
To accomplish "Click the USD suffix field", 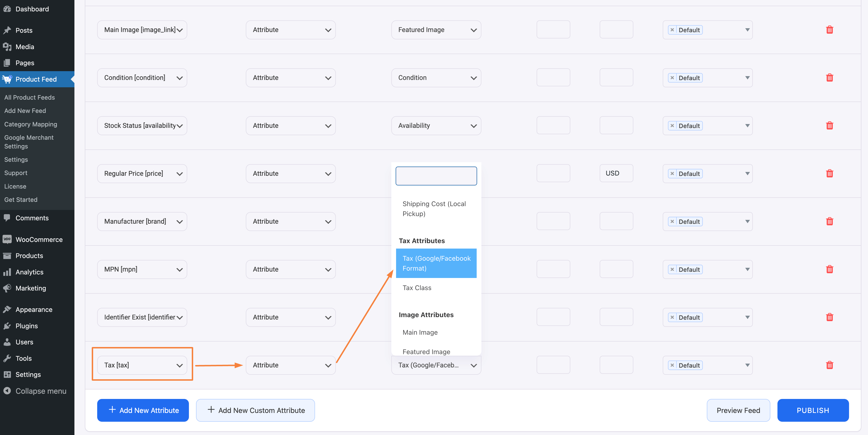I will pos(616,173).
